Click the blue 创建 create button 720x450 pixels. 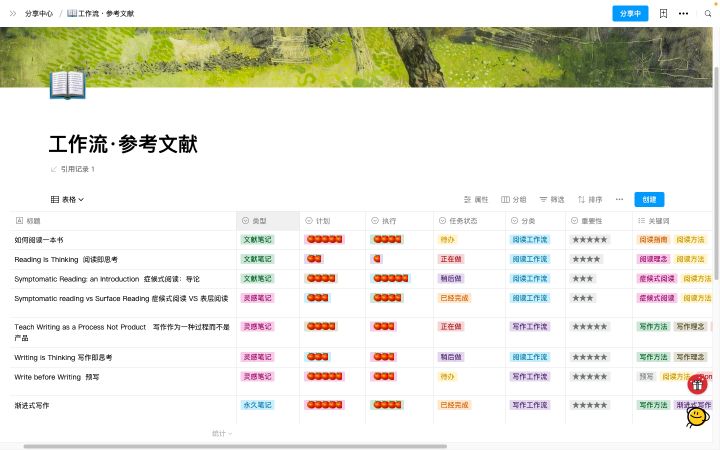(x=649, y=199)
